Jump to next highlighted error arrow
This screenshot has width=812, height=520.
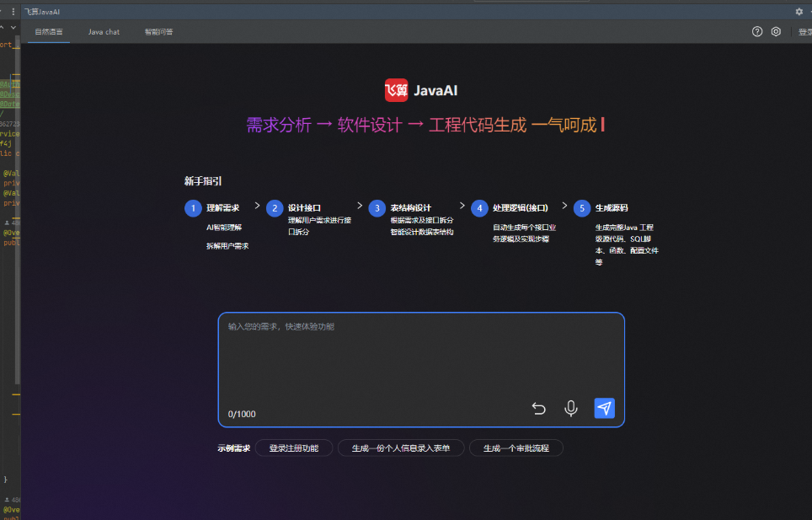[x=13, y=28]
